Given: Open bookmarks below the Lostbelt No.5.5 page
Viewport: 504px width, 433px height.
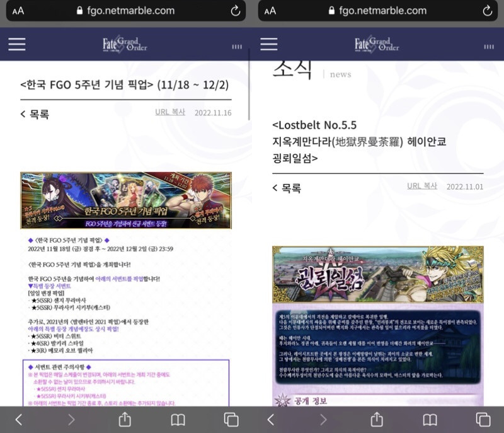Looking at the screenshot, I should [430, 419].
